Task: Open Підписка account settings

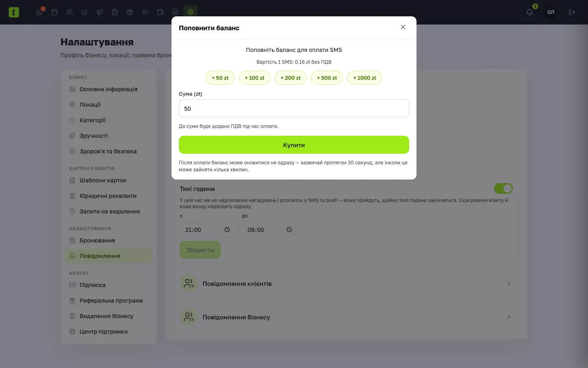Action: click(109, 285)
